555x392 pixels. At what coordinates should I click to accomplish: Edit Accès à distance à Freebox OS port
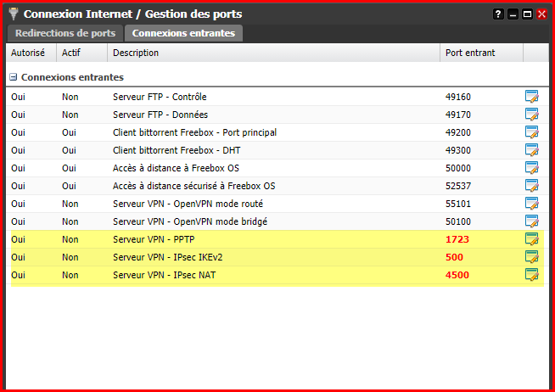coord(531,168)
